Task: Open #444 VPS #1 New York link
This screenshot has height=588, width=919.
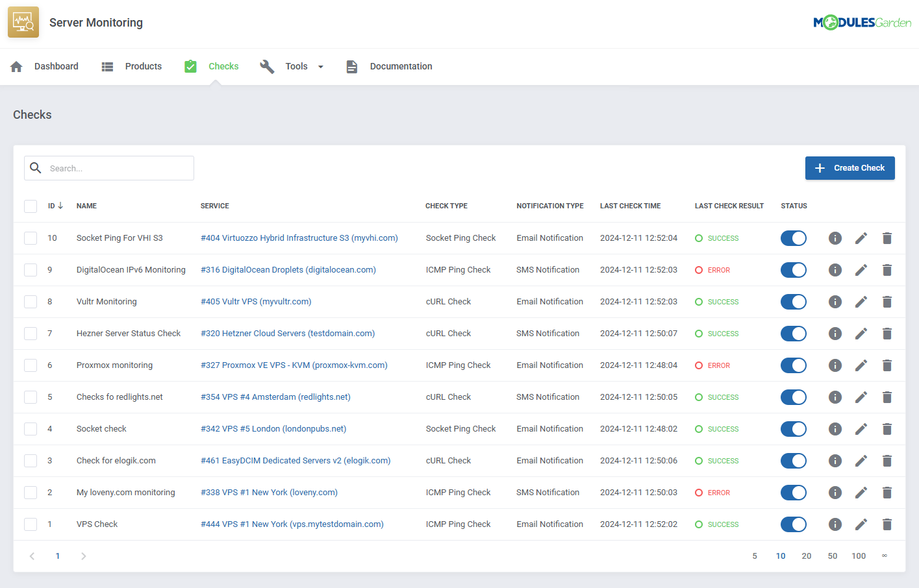Action: pos(292,524)
